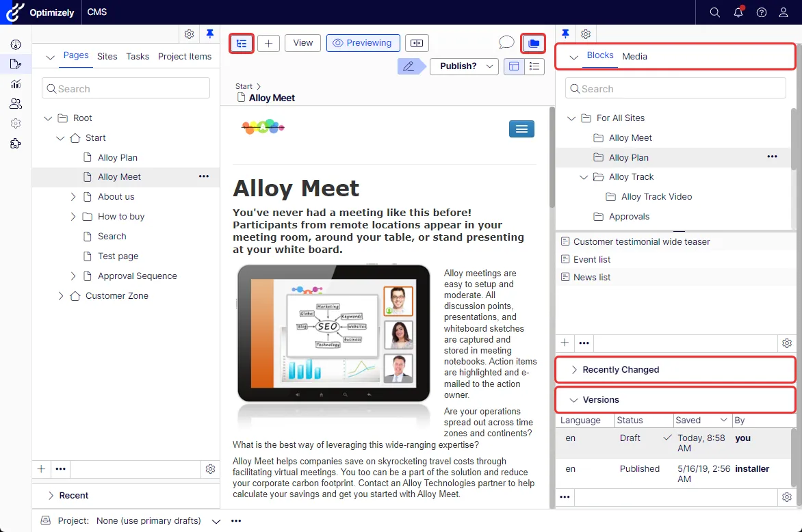Open the global search magnifier icon

(715, 12)
